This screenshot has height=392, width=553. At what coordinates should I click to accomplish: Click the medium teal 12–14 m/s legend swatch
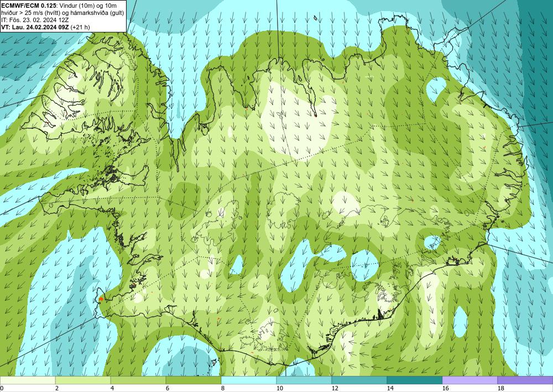(359, 380)
